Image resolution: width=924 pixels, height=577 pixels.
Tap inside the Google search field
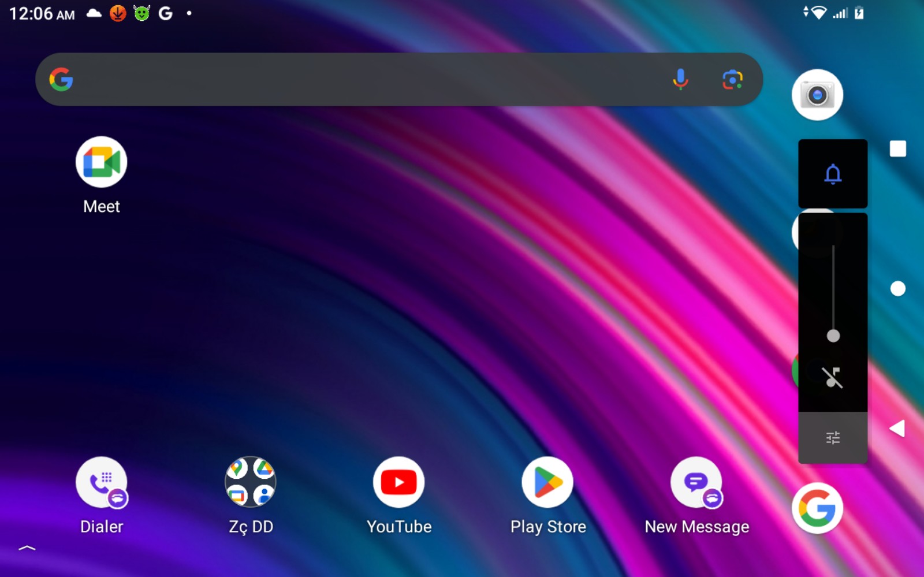pyautogui.click(x=399, y=79)
